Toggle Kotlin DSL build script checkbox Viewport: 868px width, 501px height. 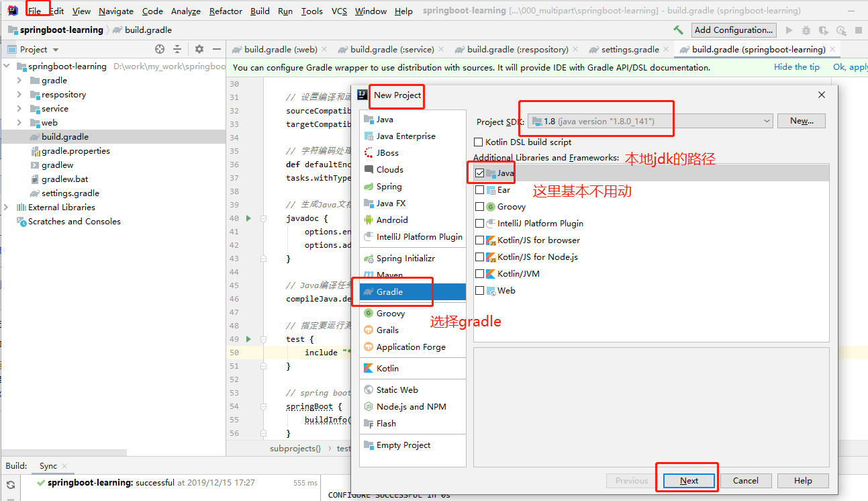(479, 142)
